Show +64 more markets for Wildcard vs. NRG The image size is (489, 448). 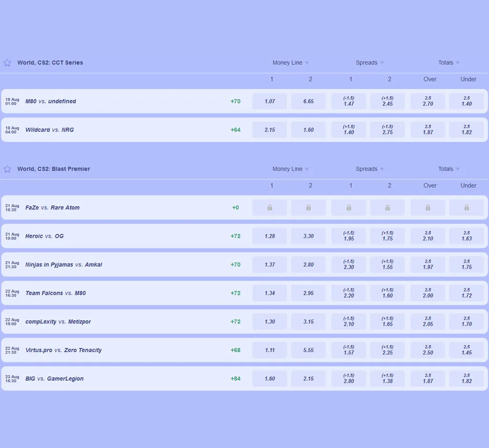click(x=235, y=130)
